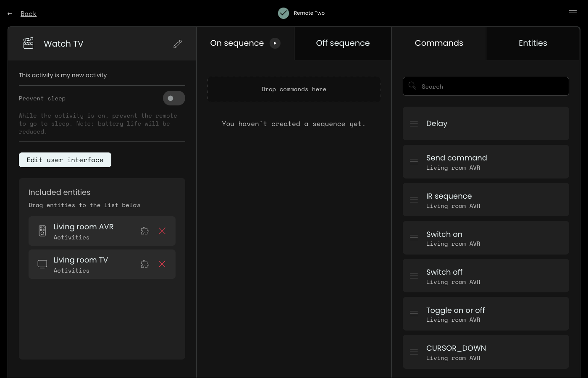The image size is (588, 378).
Task: Select the Delay command
Action: pos(486,123)
